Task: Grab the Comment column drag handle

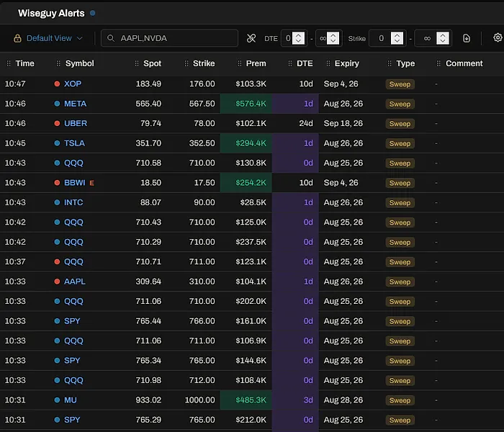Action: coord(438,63)
